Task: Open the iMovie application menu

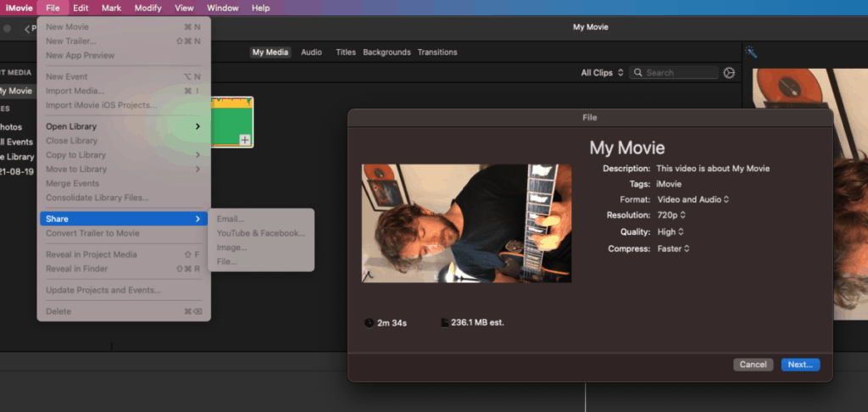Action: pos(19,8)
